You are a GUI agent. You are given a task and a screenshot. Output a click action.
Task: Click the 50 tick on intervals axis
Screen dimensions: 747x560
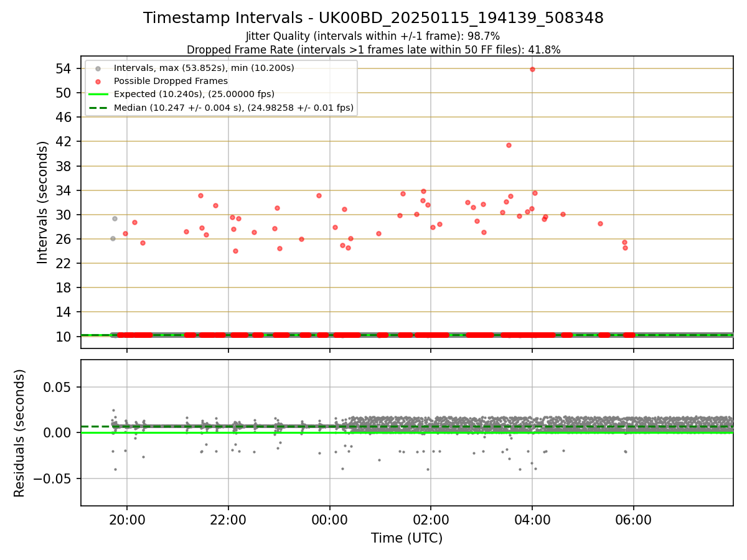click(65, 93)
